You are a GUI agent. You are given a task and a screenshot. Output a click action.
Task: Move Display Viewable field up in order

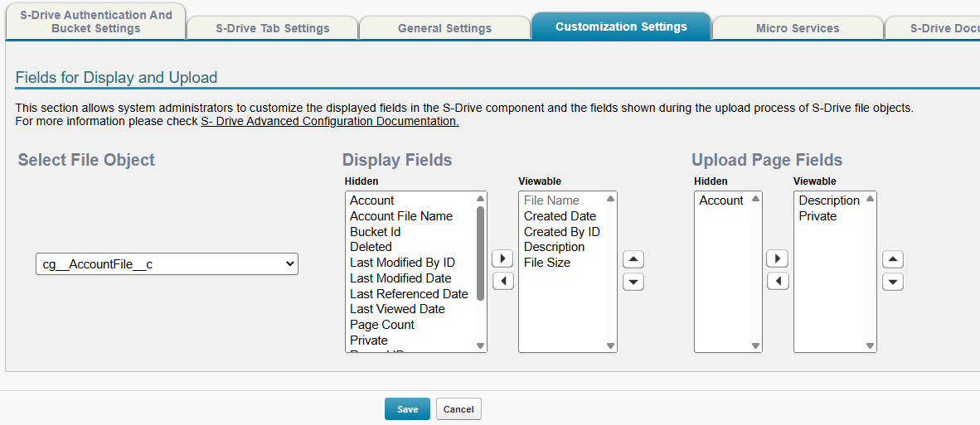(633, 259)
